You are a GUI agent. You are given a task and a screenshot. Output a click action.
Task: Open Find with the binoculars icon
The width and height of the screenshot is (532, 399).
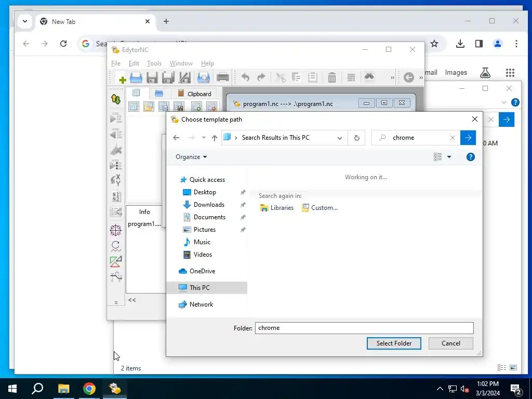click(x=369, y=77)
